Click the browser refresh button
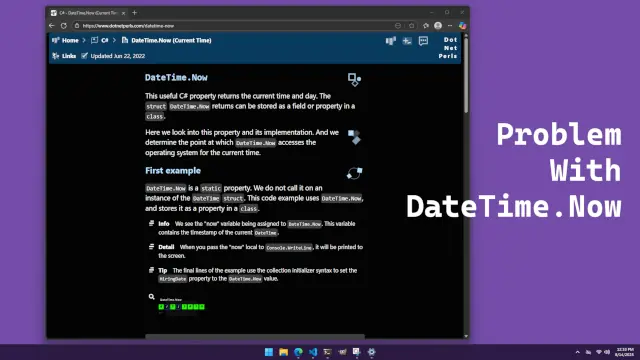Image resolution: width=640 pixels, height=360 pixels. pos(64,26)
